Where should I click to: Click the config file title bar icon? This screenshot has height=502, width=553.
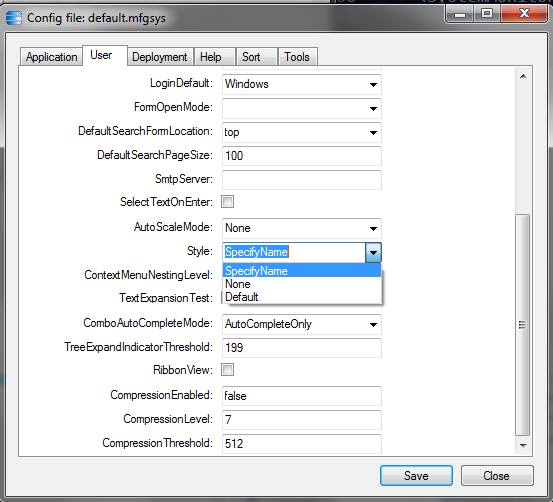point(14,18)
